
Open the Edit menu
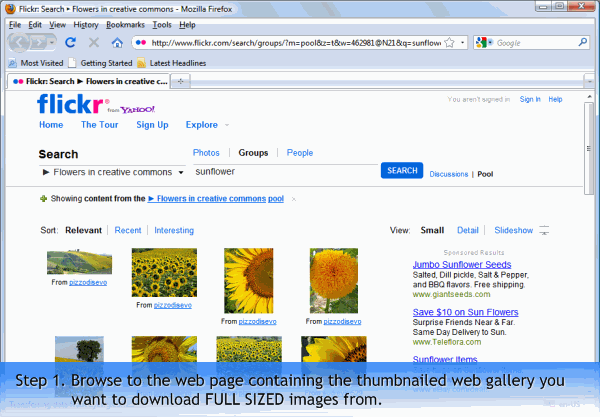[35, 25]
